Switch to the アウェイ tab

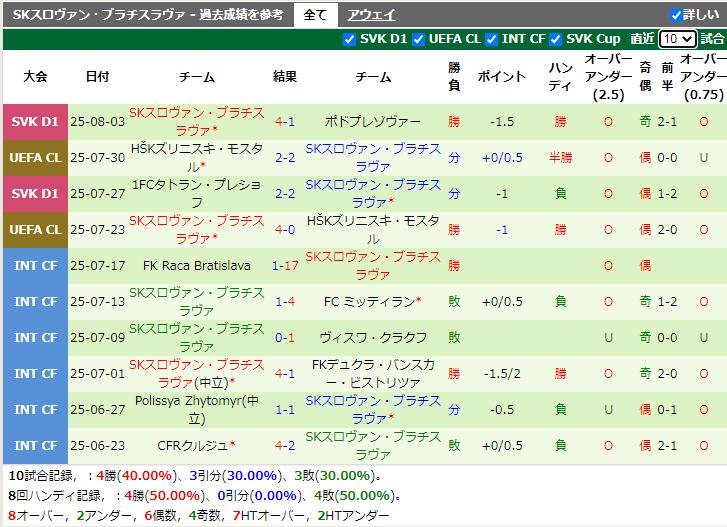(371, 15)
